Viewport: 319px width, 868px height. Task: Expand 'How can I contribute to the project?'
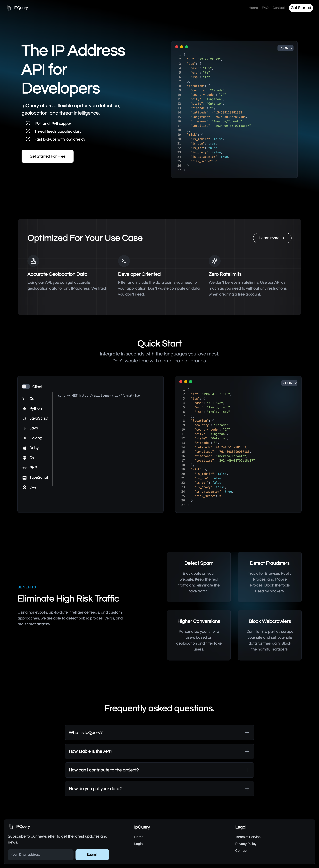tap(159, 770)
